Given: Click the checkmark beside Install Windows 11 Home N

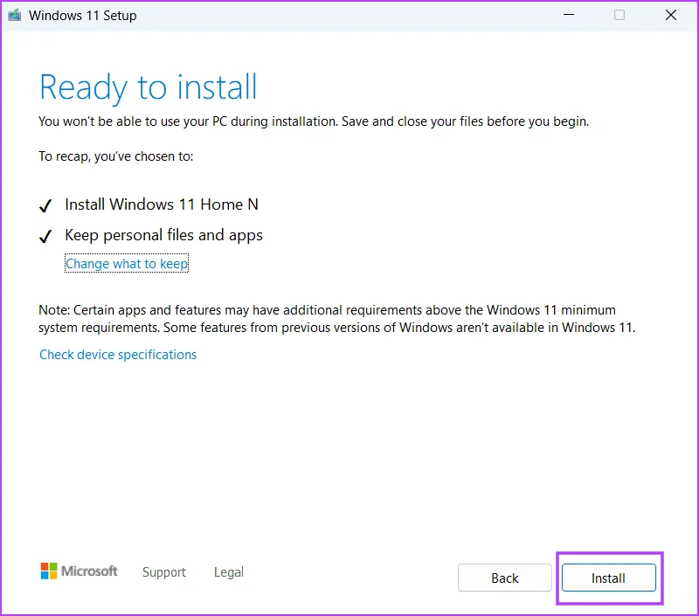Looking at the screenshot, I should pos(45,205).
